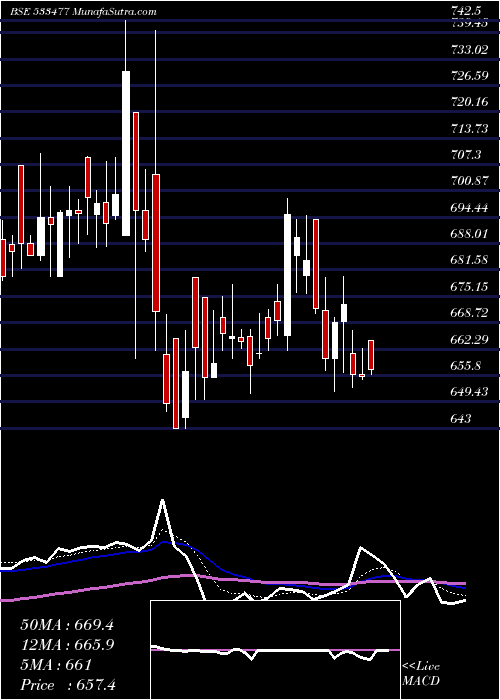This screenshot has height=700, width=500.
Task: Click the BSE 533477 MunafaSutra.com title text
Action: point(83,12)
